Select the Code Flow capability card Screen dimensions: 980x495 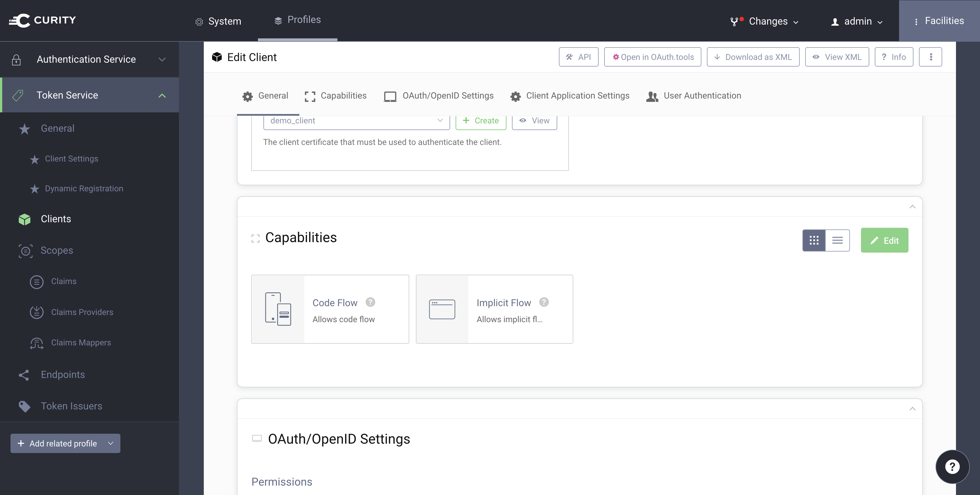click(330, 309)
